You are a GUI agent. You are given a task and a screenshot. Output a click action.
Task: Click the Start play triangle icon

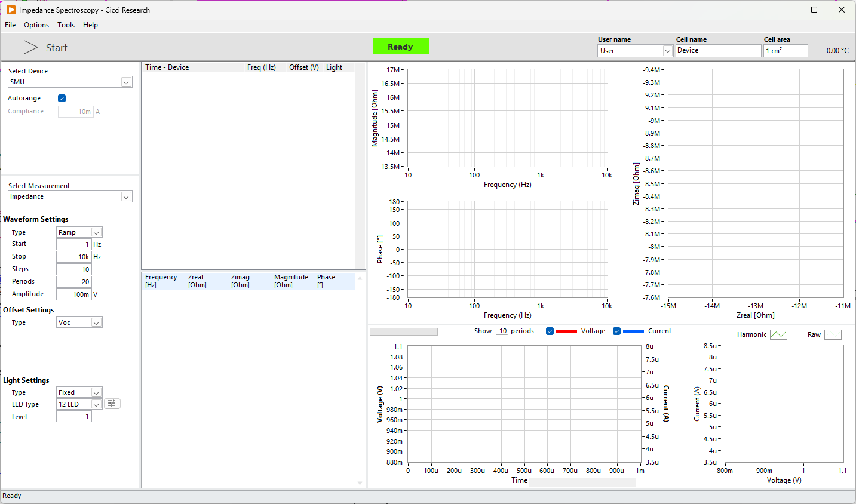point(30,47)
